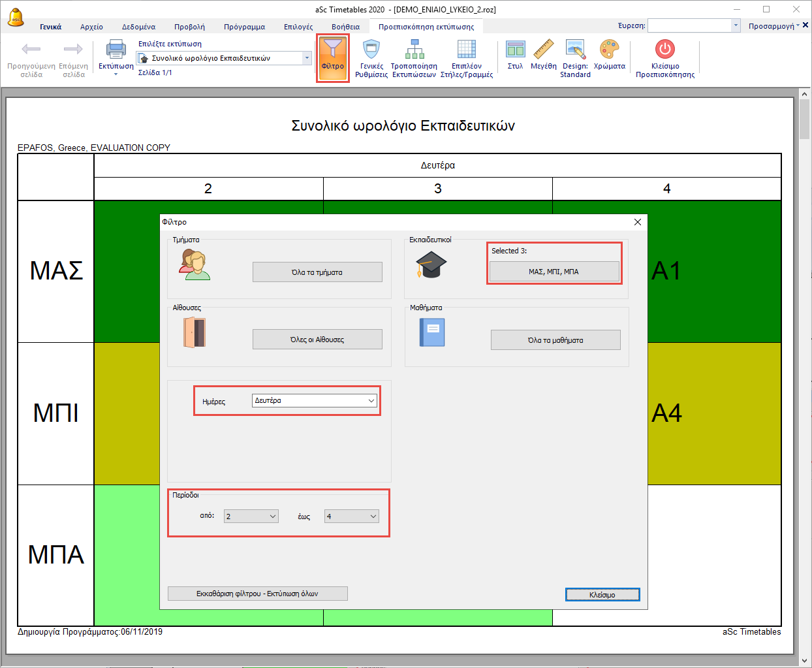The image size is (812, 668).
Task: Expand the Επιλέξτε εκτύπωση combo box
Action: pyautogui.click(x=307, y=58)
